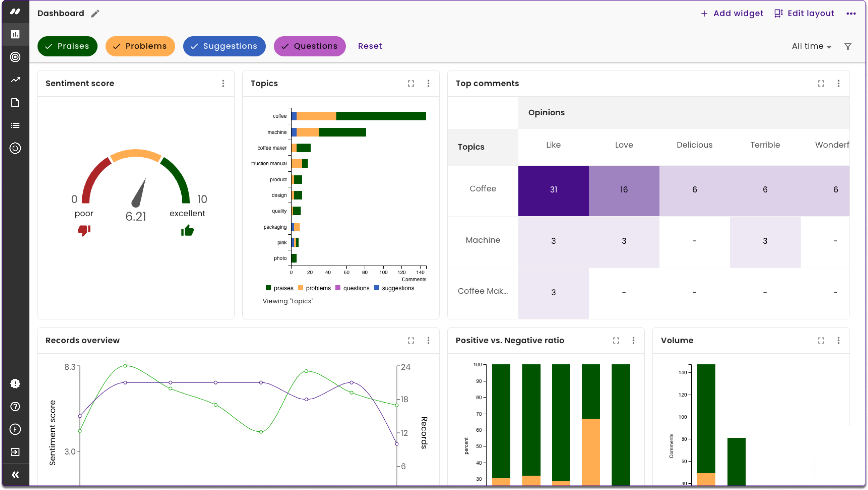
Task: Click the pencil icon to rename the dashboard
Action: point(95,14)
